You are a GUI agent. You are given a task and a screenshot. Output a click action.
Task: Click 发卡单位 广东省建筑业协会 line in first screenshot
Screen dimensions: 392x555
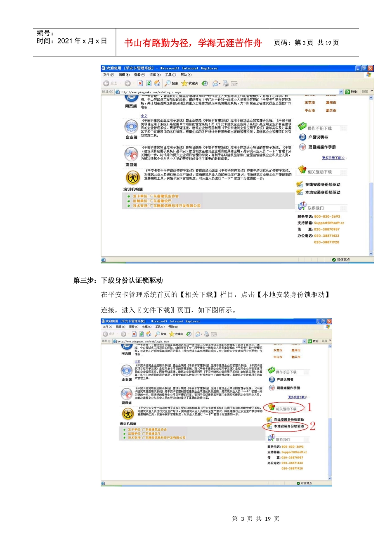pos(156,197)
